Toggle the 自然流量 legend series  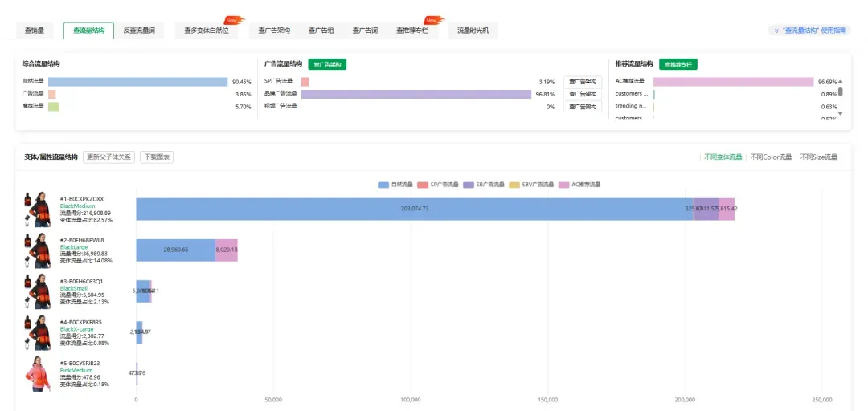click(395, 185)
